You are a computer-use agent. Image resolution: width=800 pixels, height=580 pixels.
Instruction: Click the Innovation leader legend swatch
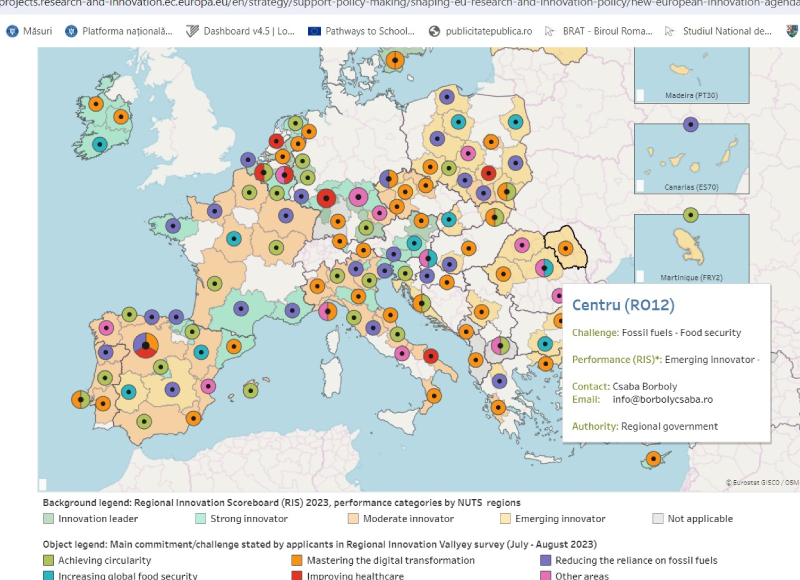coord(48,519)
